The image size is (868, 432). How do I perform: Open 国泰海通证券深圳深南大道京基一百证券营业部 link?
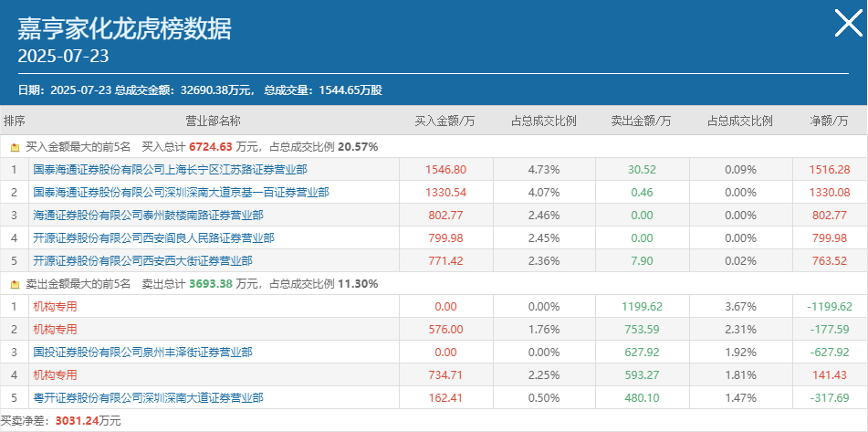pyautogui.click(x=181, y=192)
